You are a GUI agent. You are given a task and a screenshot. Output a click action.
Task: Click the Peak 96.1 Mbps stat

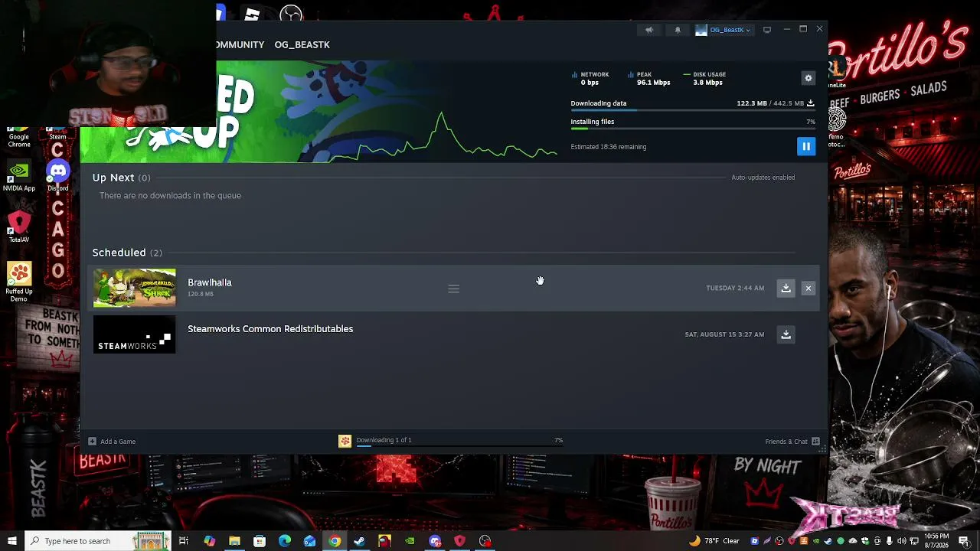(x=649, y=79)
